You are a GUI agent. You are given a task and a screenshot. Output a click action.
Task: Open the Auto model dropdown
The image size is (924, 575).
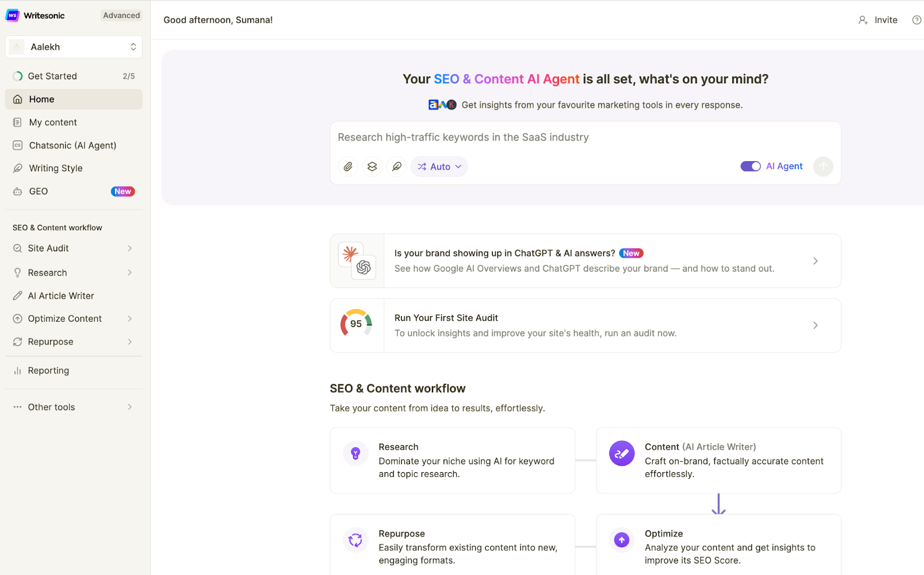tap(439, 166)
